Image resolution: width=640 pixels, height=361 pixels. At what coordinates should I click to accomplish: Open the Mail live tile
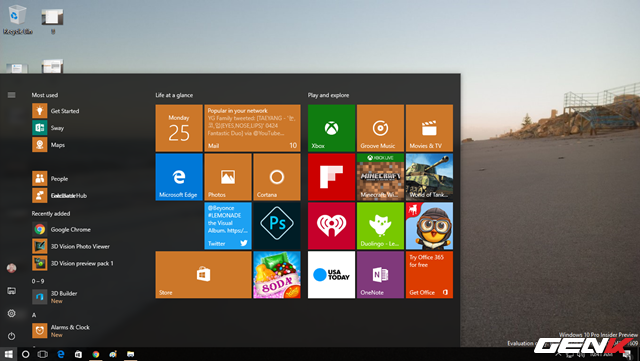click(x=252, y=128)
